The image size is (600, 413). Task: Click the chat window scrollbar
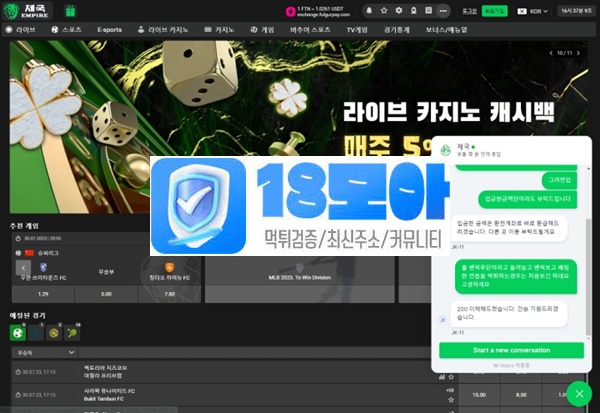[589, 278]
